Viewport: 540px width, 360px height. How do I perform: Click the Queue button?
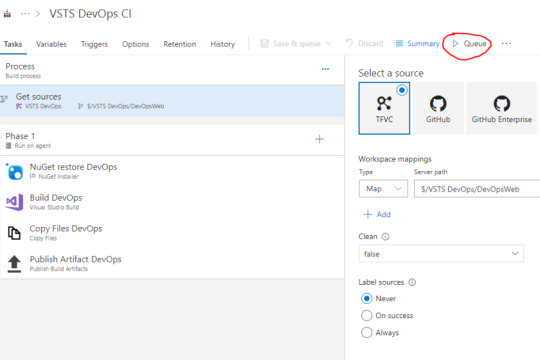[469, 44]
